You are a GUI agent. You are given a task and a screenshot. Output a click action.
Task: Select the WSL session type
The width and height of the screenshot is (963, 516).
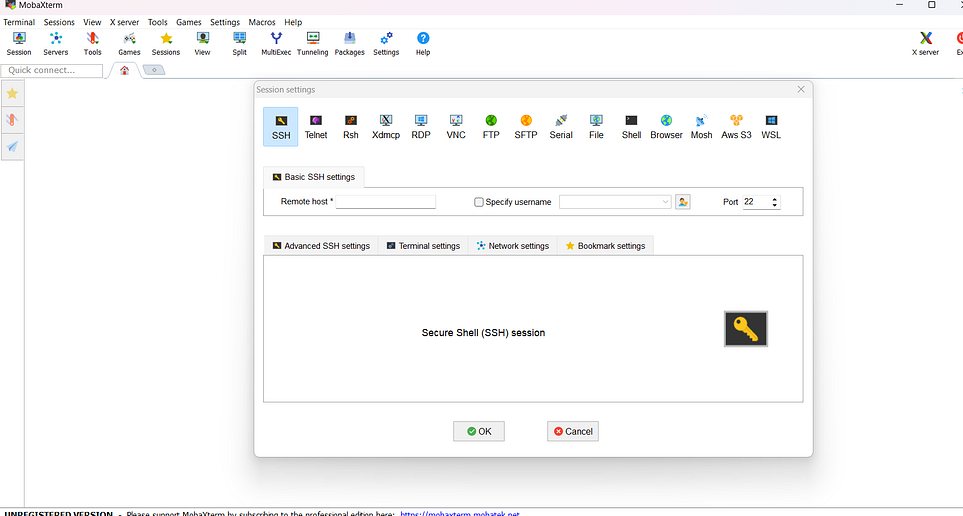[x=771, y=127]
